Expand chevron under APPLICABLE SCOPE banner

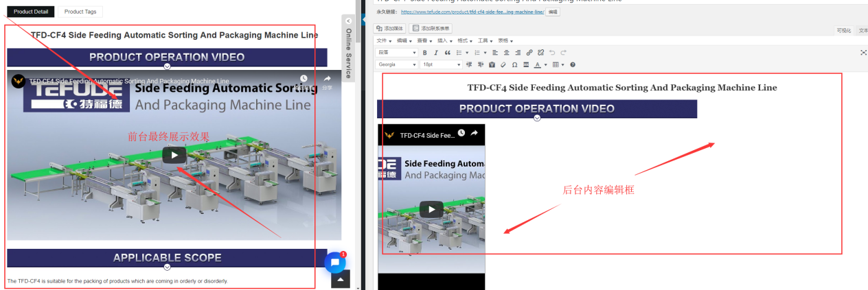point(167,267)
